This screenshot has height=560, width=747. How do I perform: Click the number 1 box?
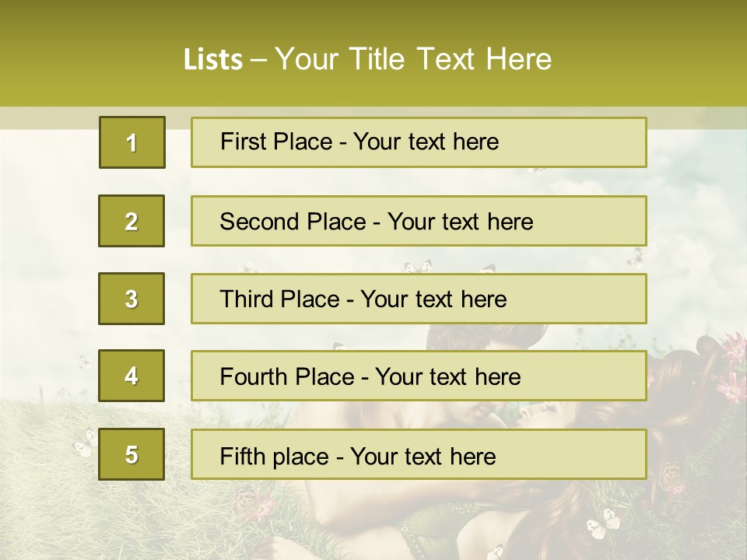[132, 142]
